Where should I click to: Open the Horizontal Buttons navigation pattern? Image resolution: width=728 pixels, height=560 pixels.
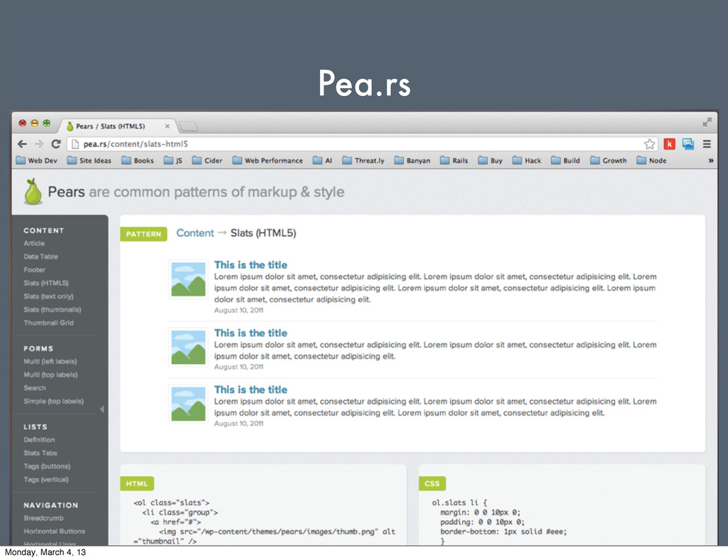(x=54, y=532)
